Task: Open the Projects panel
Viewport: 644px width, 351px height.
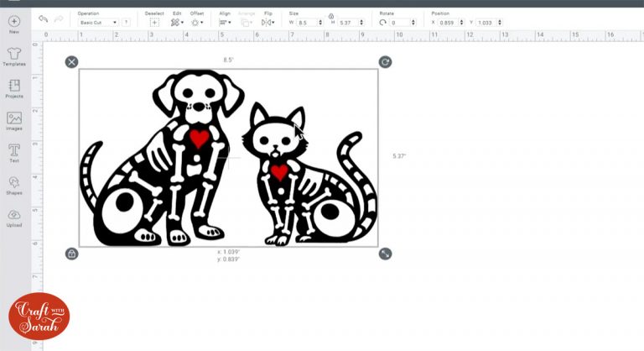Action: pyautogui.click(x=14, y=86)
